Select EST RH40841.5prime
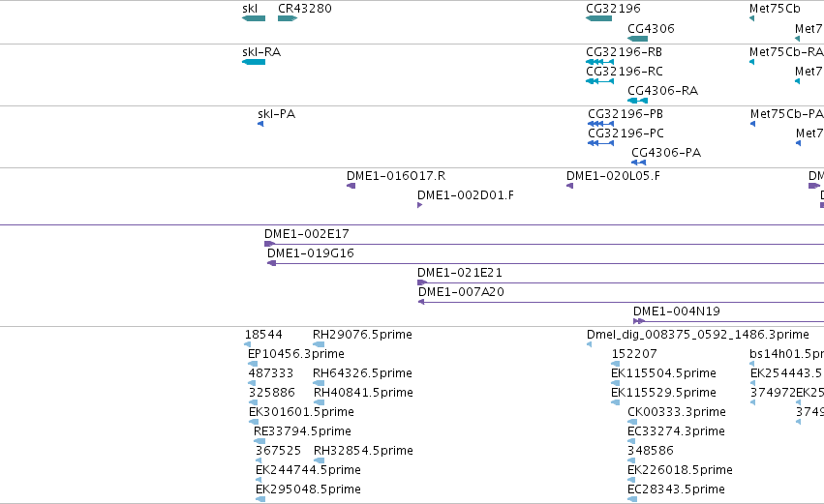 (x=319, y=403)
